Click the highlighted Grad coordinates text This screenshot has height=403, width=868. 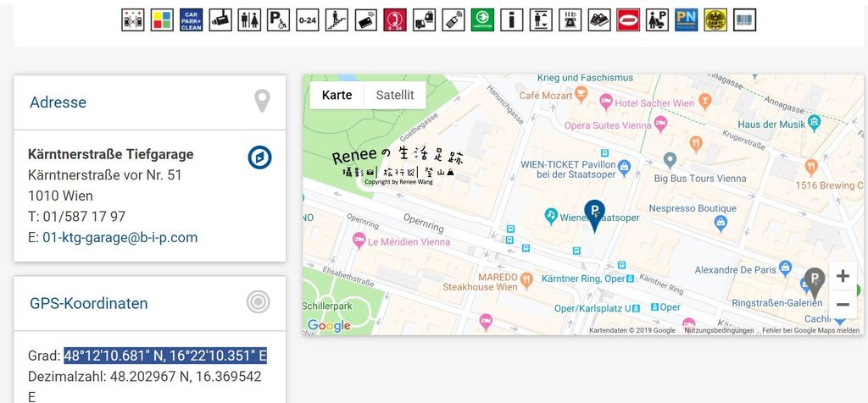click(165, 356)
